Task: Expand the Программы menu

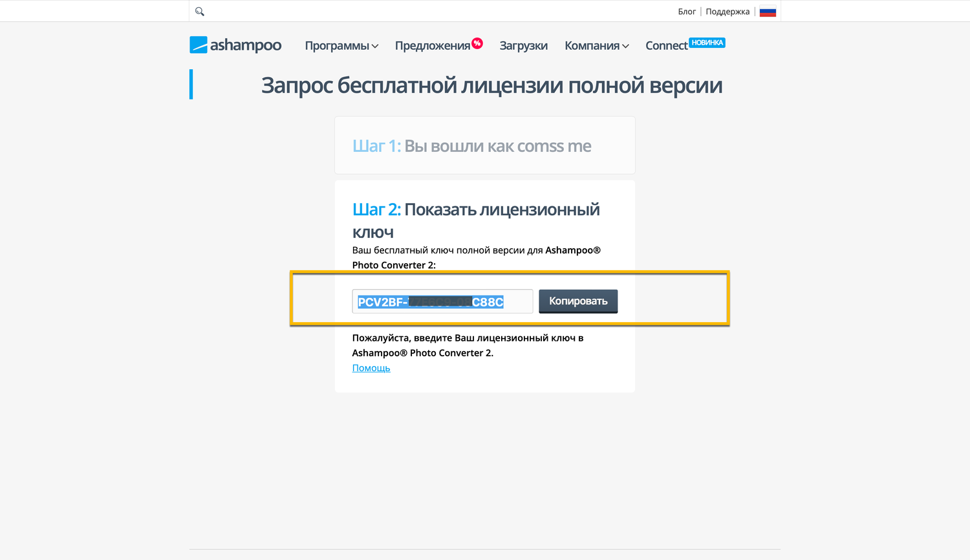Action: click(x=341, y=45)
